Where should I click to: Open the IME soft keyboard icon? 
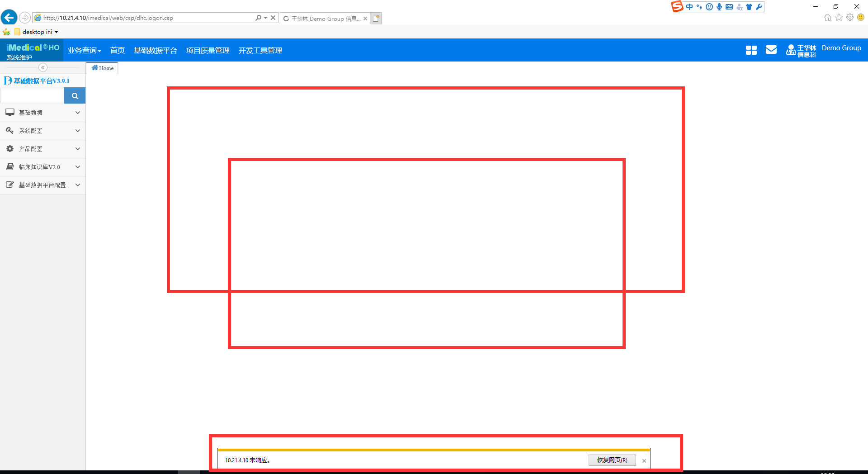tap(729, 6)
